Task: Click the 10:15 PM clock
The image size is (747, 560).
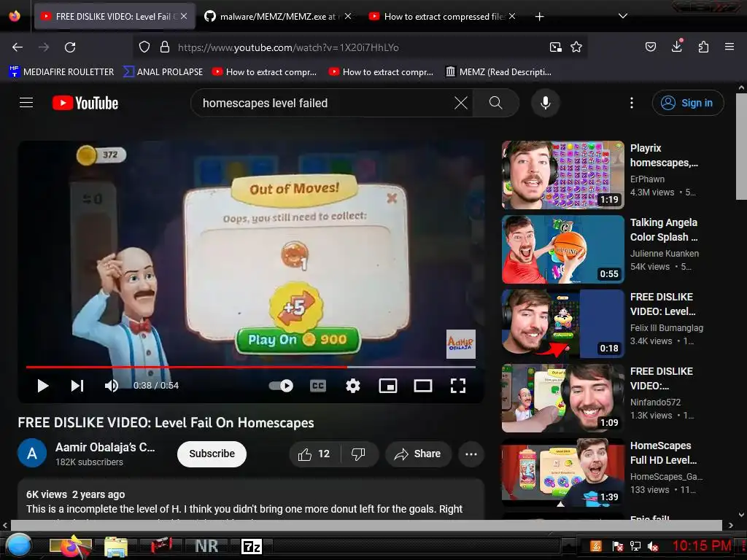Action: click(701, 545)
